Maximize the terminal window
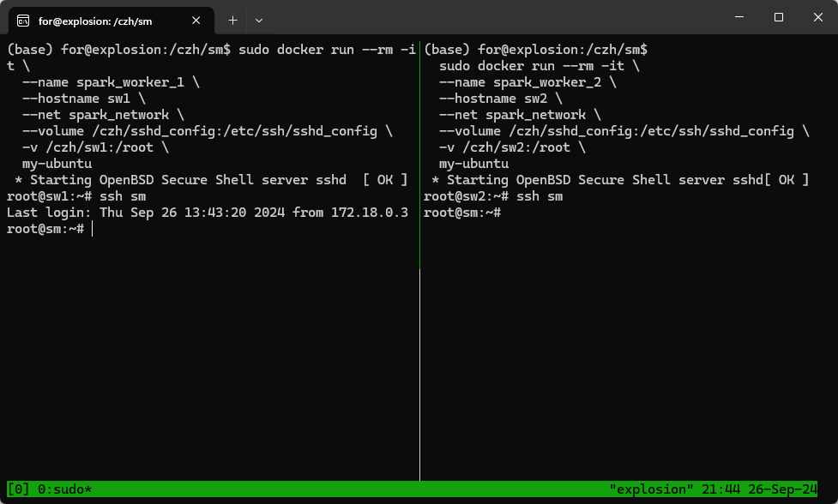This screenshot has height=504, width=838. pos(779,17)
